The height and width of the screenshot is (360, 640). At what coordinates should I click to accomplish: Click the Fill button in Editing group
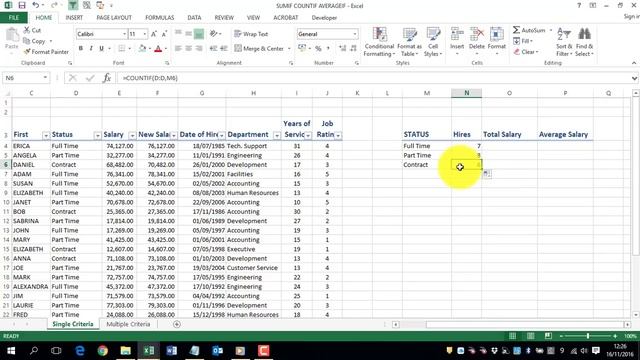point(524,41)
